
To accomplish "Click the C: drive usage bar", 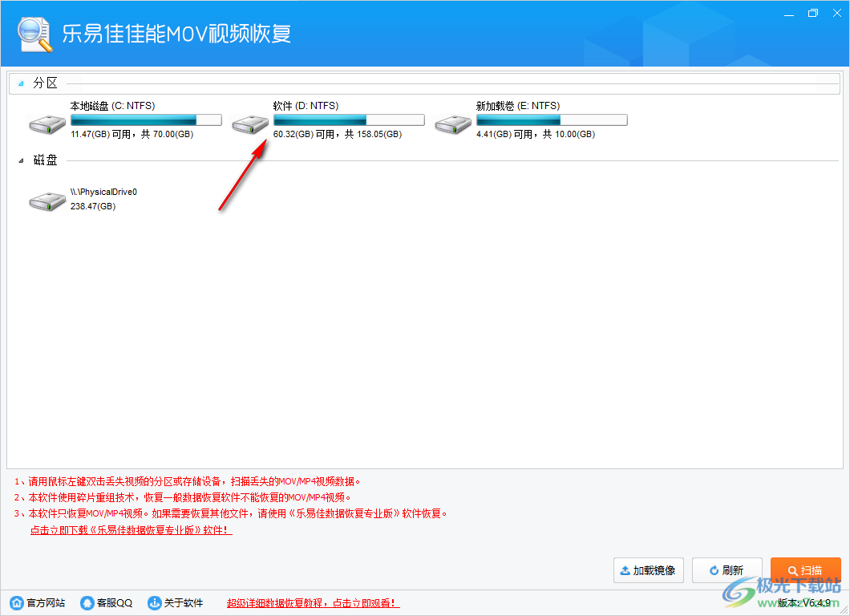I will point(147,120).
